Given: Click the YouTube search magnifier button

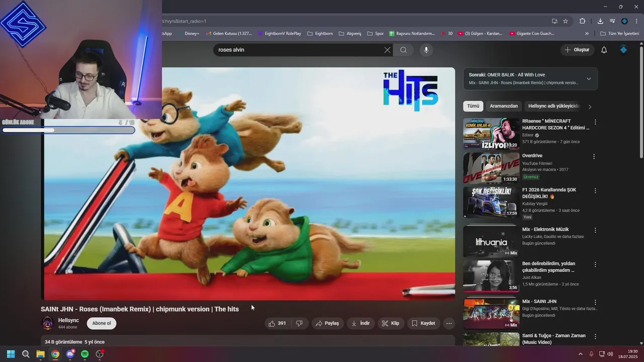Looking at the screenshot, I should coord(404,50).
